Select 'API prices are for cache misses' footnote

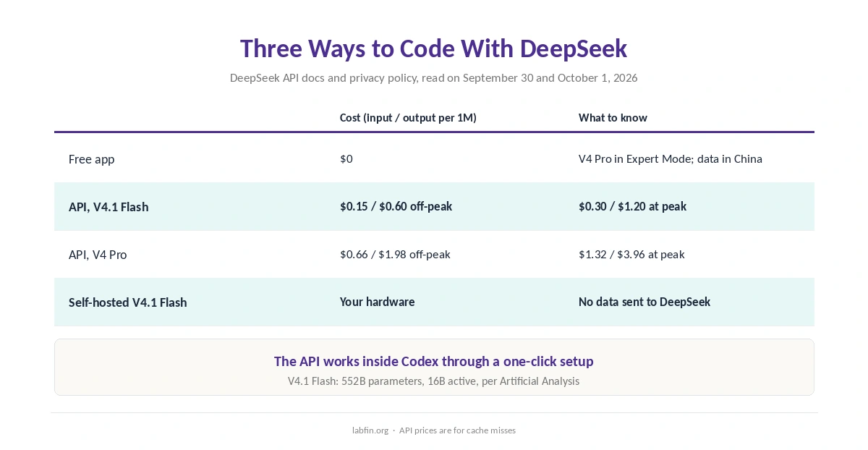coord(457,430)
